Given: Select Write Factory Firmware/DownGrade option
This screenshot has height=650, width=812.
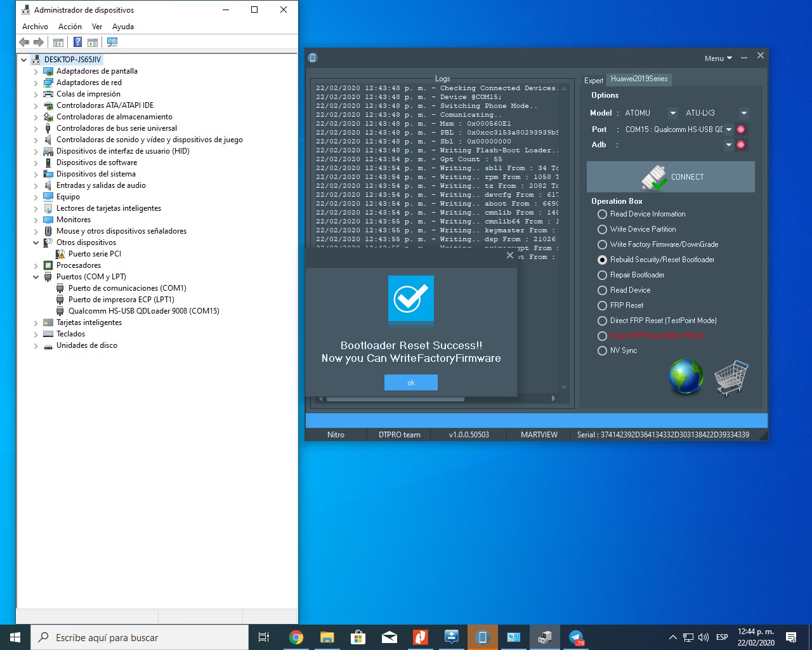Looking at the screenshot, I should pos(602,244).
